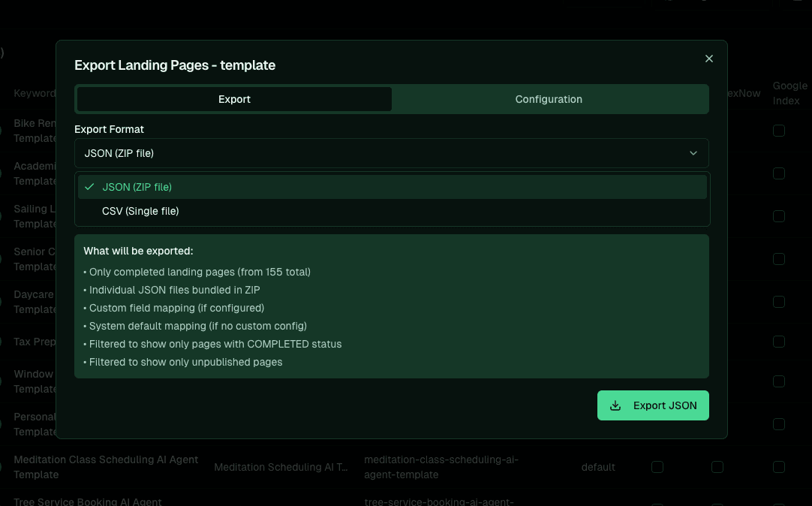Click the dialog title 'Export Landing Pages - template'
812x506 pixels.
coord(175,65)
